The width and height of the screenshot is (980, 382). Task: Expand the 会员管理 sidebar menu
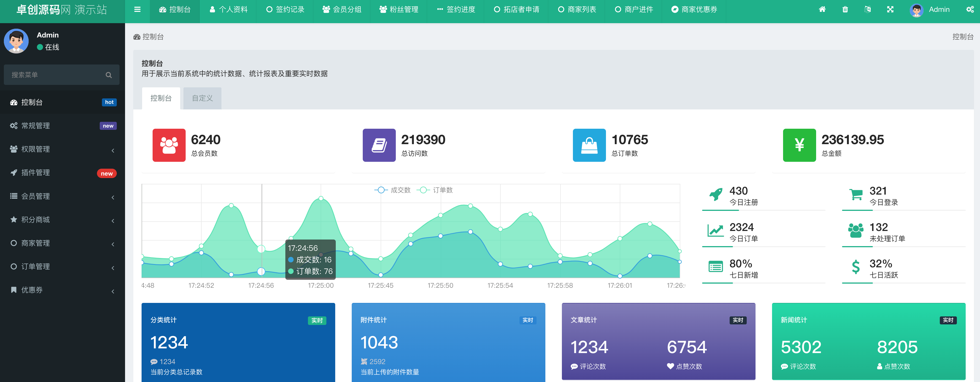63,196
